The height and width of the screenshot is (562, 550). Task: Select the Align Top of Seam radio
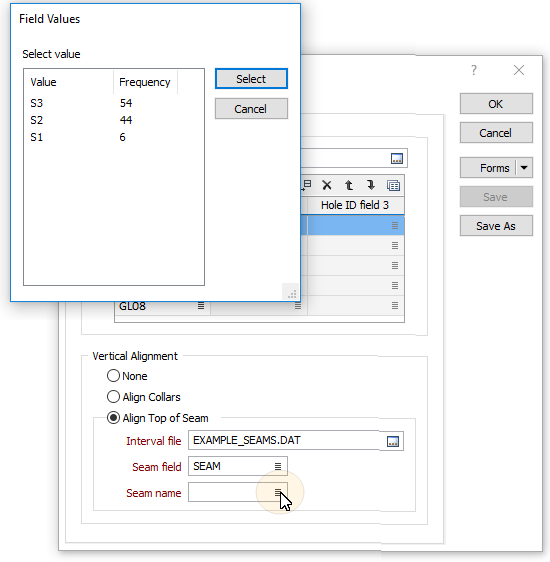(113, 418)
